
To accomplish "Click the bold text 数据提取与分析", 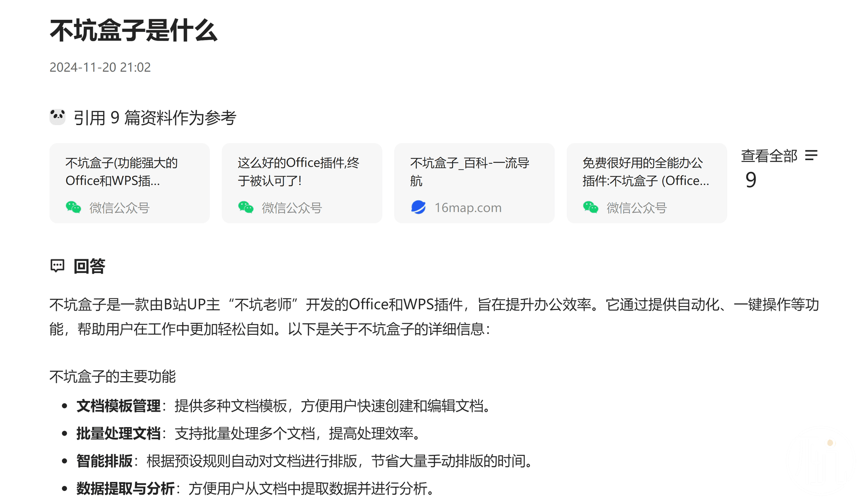I will pyautogui.click(x=126, y=488).
